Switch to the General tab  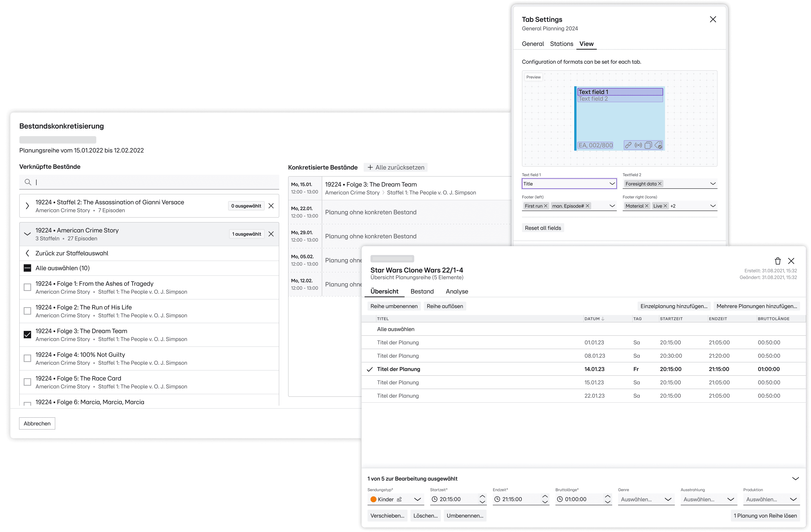click(533, 44)
